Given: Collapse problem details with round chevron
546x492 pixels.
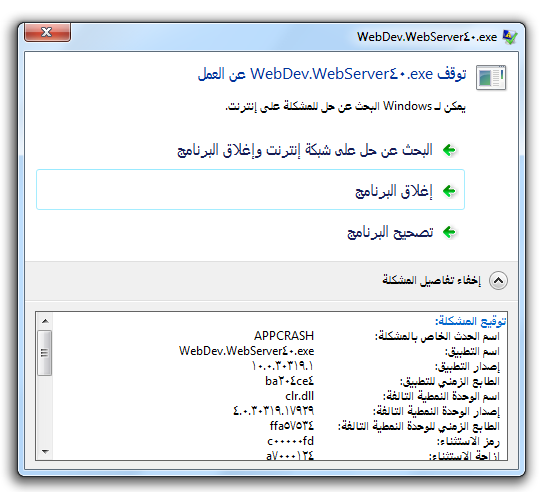Looking at the screenshot, I should coord(498,281).
